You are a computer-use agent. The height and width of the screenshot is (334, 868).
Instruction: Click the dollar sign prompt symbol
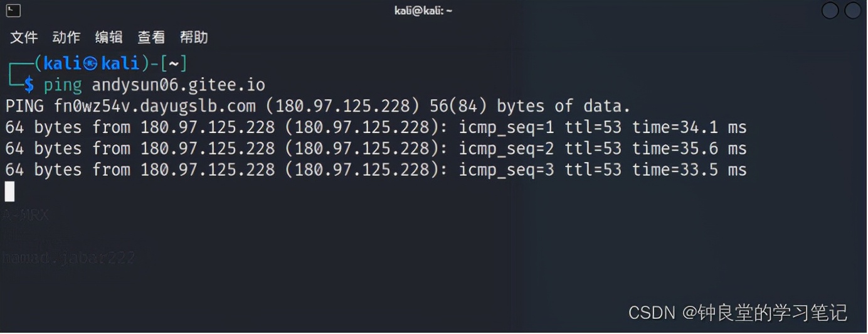(x=29, y=85)
